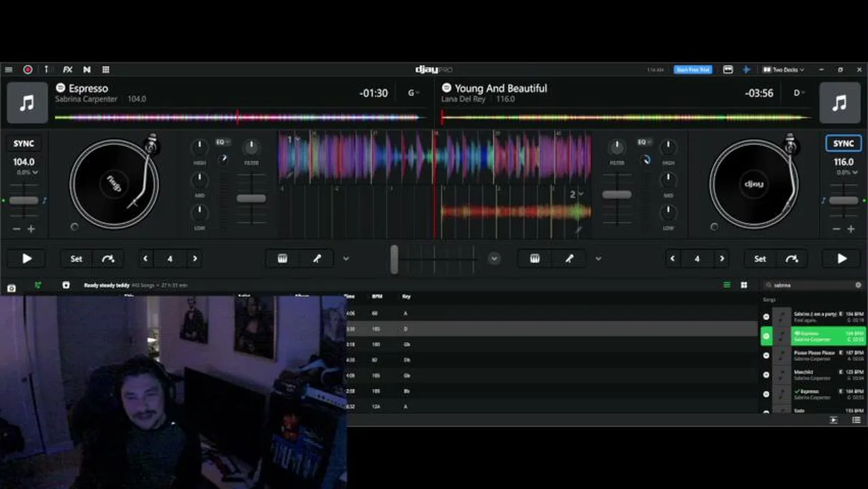Decrease loop length on deck 2
Image resolution: width=868 pixels, height=489 pixels.
[x=672, y=259]
